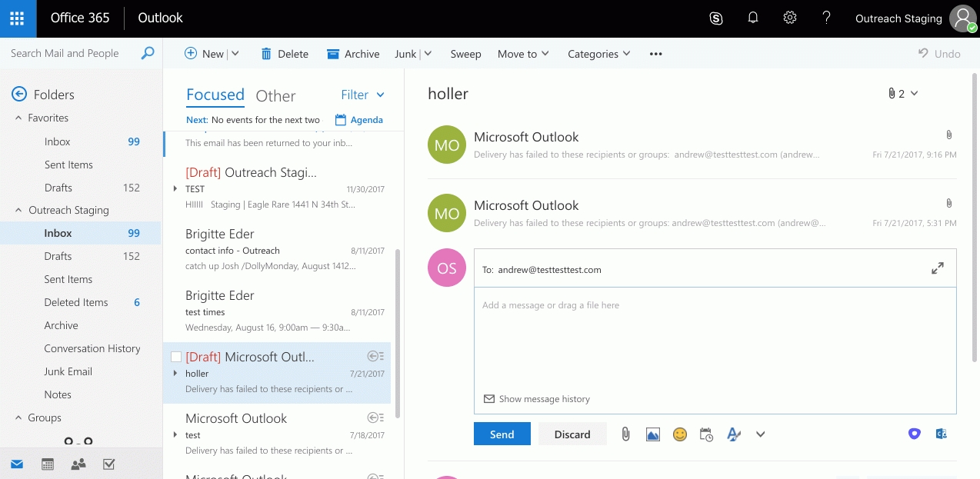Click the Outlook add-in icon in compose

(x=941, y=434)
